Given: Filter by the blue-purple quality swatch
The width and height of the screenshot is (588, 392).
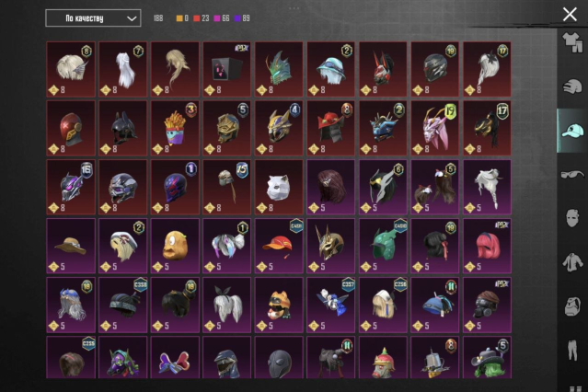Looking at the screenshot, I should [237, 18].
